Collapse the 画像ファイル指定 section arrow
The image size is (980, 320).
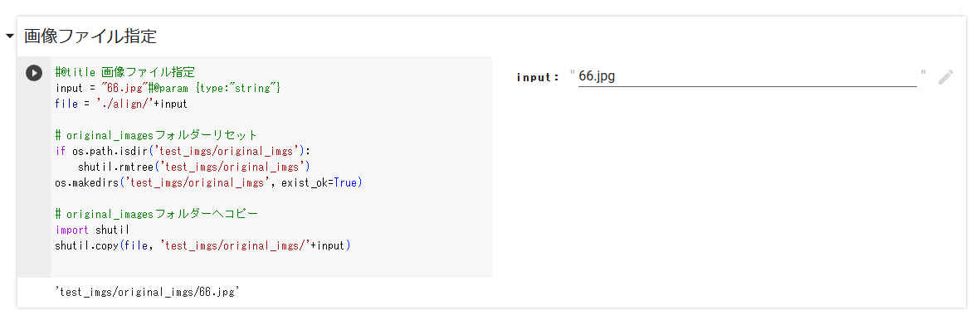click(9, 36)
